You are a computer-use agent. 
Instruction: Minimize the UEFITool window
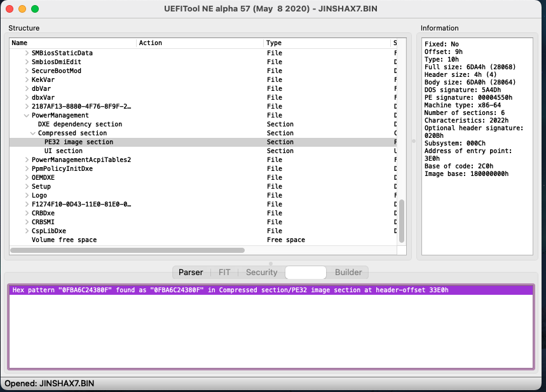(22, 9)
